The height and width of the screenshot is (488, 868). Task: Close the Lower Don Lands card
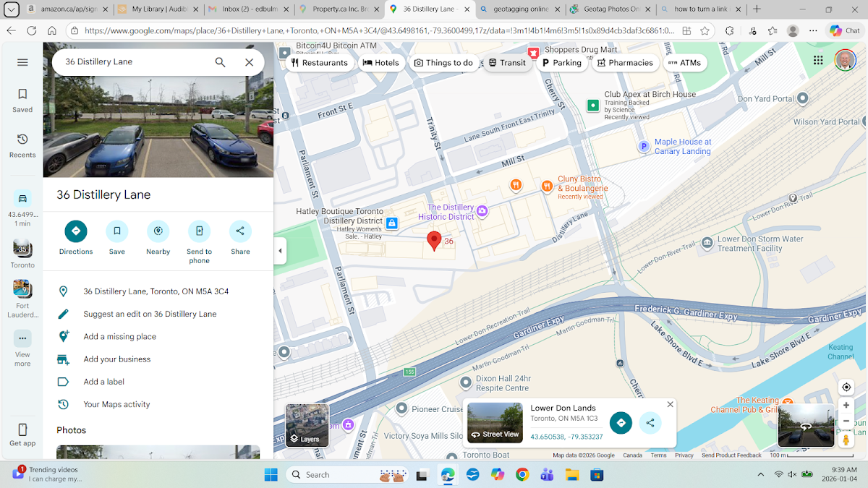click(670, 405)
